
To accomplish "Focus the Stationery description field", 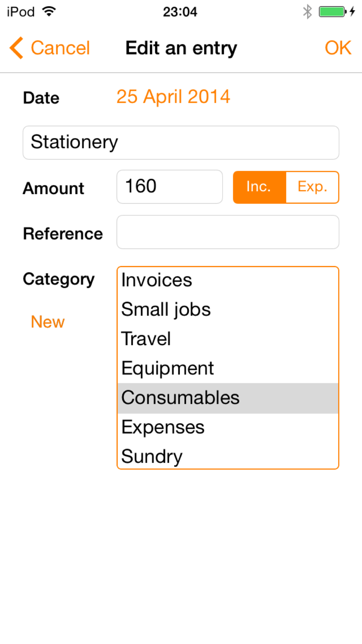I will tap(181, 142).
